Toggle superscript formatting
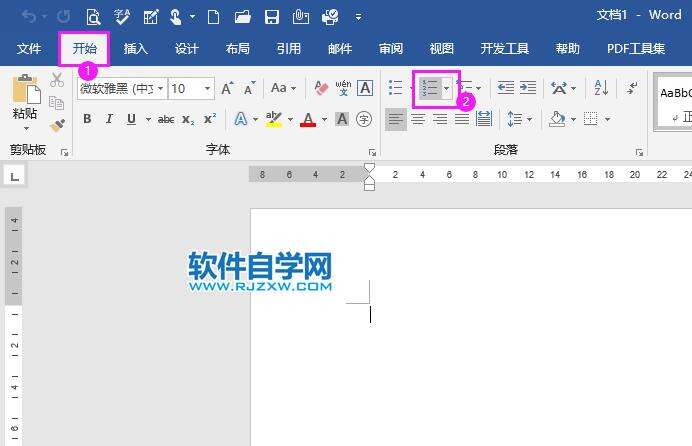692x446 pixels. 210,119
